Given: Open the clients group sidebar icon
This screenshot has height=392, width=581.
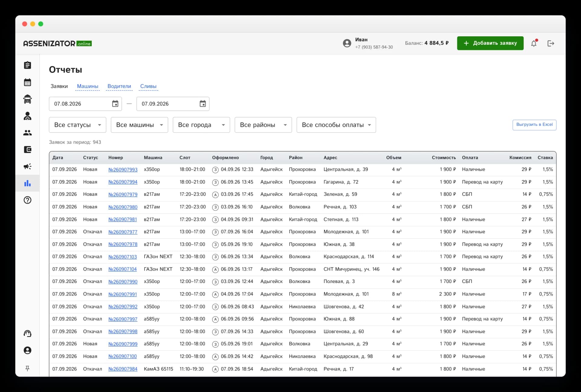Looking at the screenshot, I should point(28,133).
